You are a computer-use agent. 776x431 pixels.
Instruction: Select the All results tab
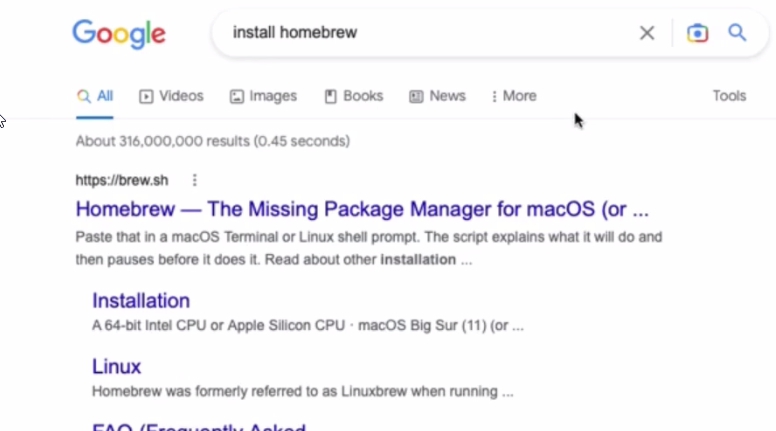[95, 96]
